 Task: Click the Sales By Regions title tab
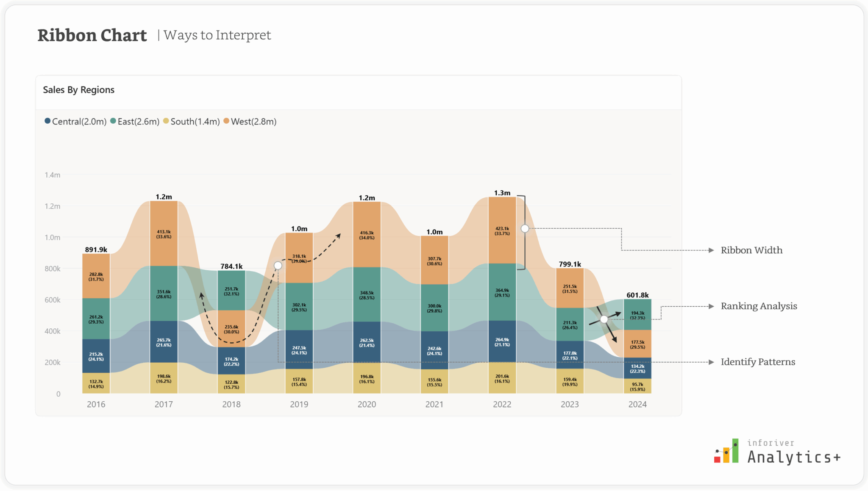coord(78,90)
